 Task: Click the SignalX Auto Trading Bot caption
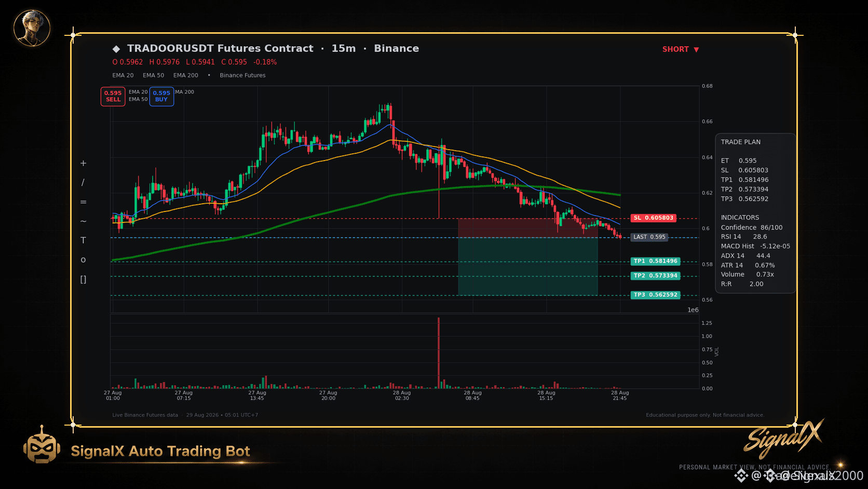click(160, 451)
